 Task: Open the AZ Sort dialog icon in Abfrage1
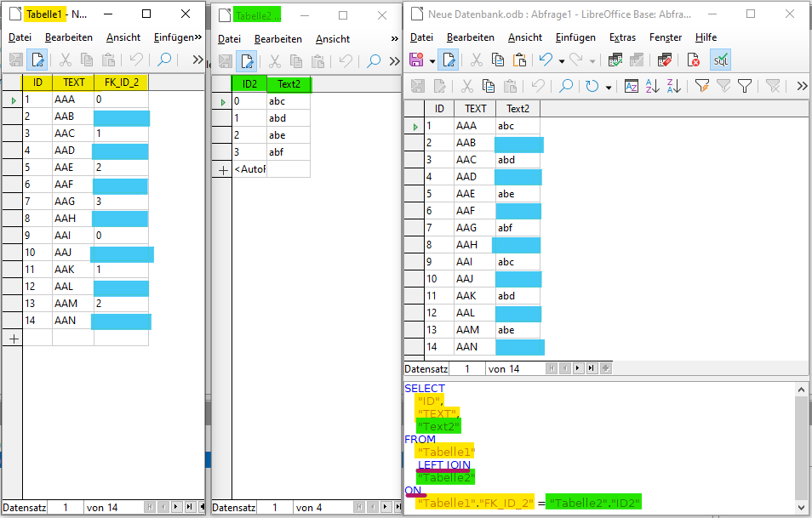point(631,86)
